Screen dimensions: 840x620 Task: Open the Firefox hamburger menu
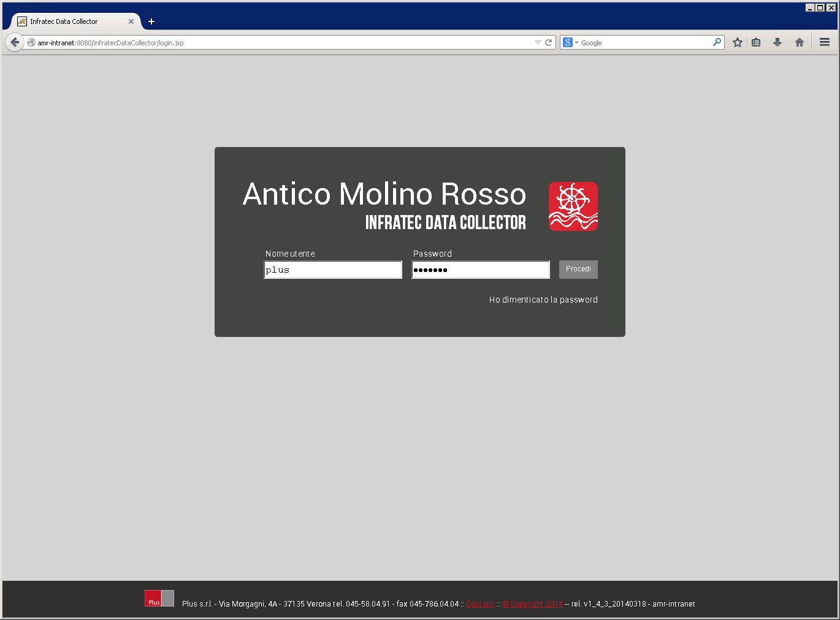pyautogui.click(x=825, y=42)
